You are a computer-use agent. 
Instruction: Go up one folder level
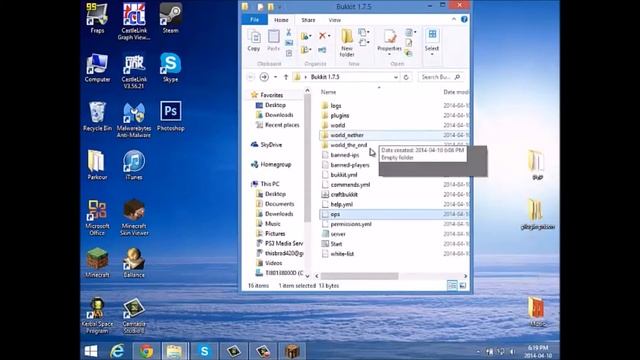pyautogui.click(x=286, y=77)
